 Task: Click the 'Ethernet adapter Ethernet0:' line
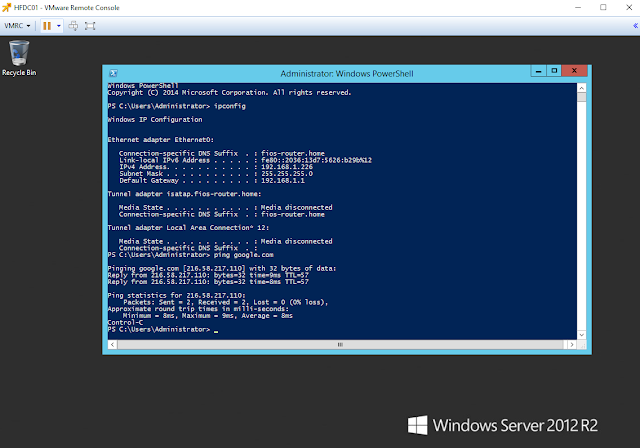click(161, 140)
